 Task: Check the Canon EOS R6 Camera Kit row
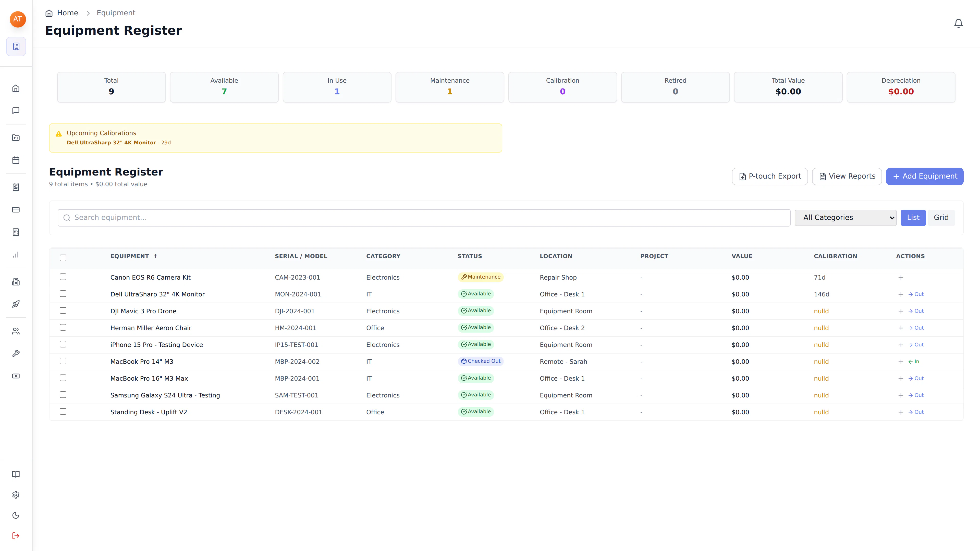click(x=63, y=277)
